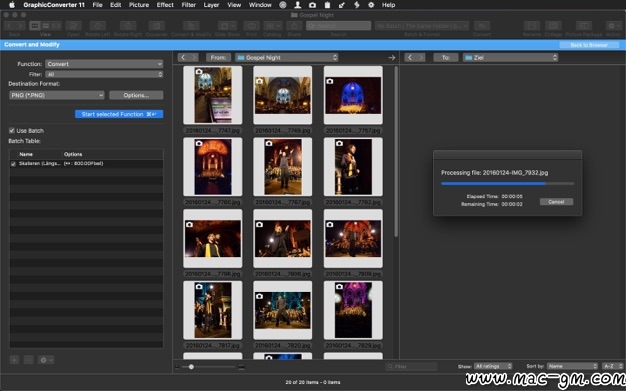626x391 pixels.
Task: Click the processing progress bar
Action: (507, 184)
